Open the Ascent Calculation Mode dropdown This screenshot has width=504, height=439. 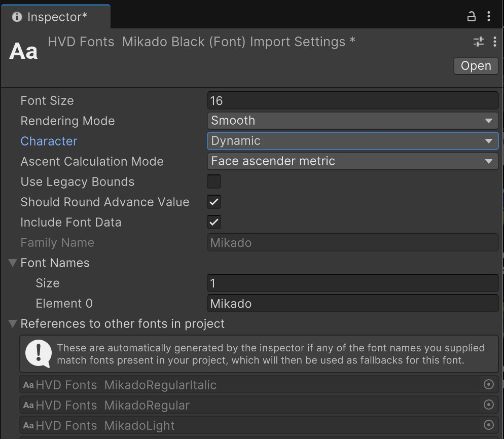pos(352,161)
